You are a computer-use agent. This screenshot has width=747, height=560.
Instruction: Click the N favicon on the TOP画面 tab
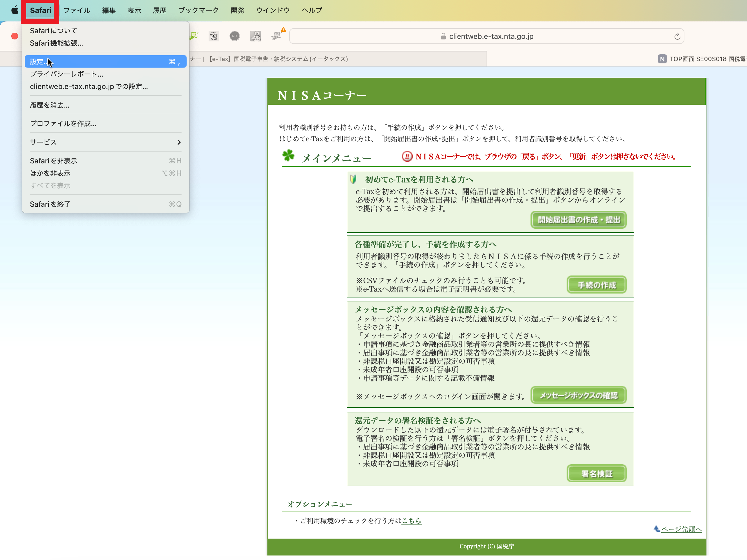point(662,59)
